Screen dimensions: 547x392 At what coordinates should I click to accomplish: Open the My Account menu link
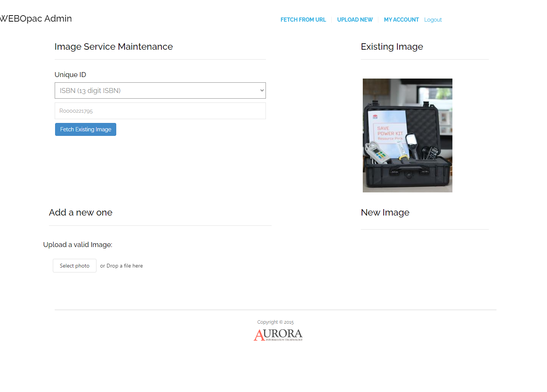click(401, 20)
